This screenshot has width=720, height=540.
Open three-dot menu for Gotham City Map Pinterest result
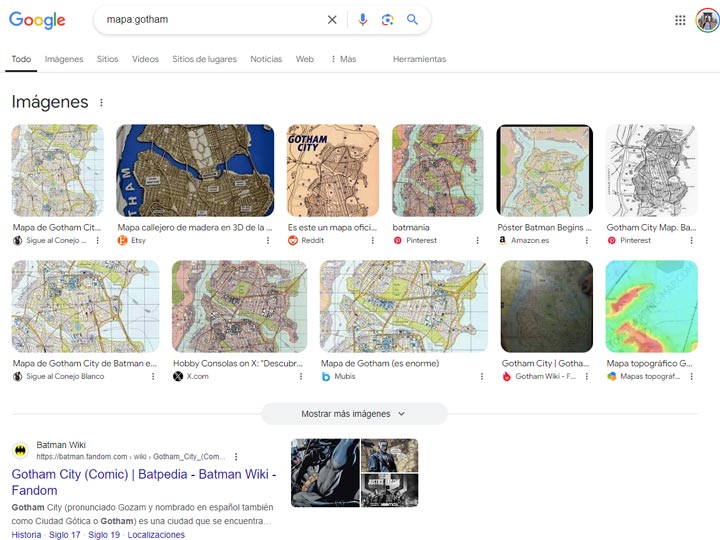pyautogui.click(x=691, y=240)
